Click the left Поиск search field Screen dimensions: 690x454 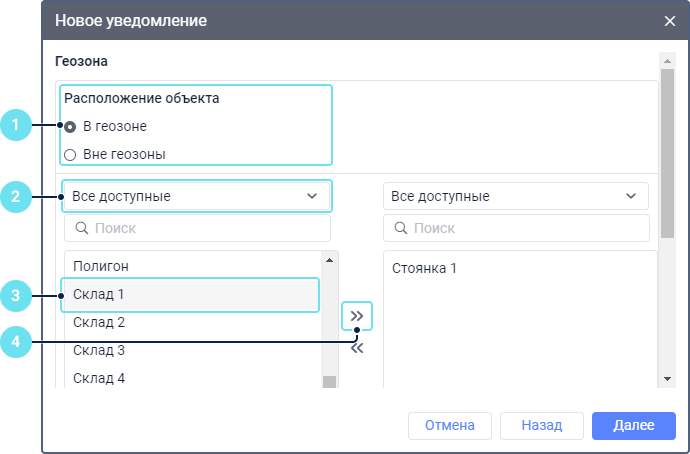205,229
